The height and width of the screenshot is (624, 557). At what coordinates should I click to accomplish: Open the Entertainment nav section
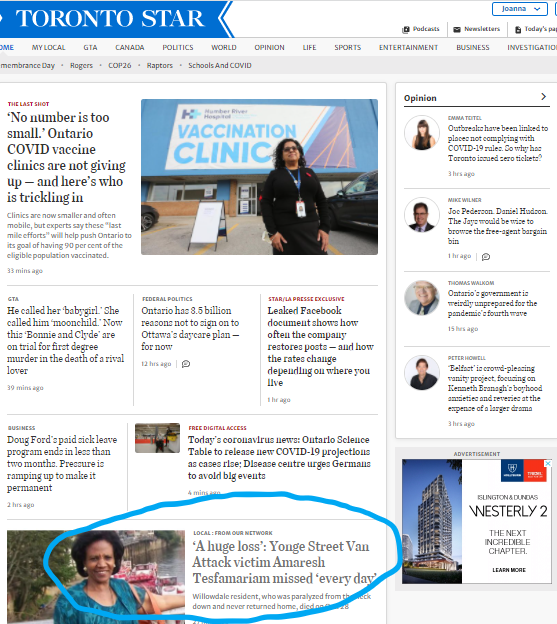tap(408, 47)
